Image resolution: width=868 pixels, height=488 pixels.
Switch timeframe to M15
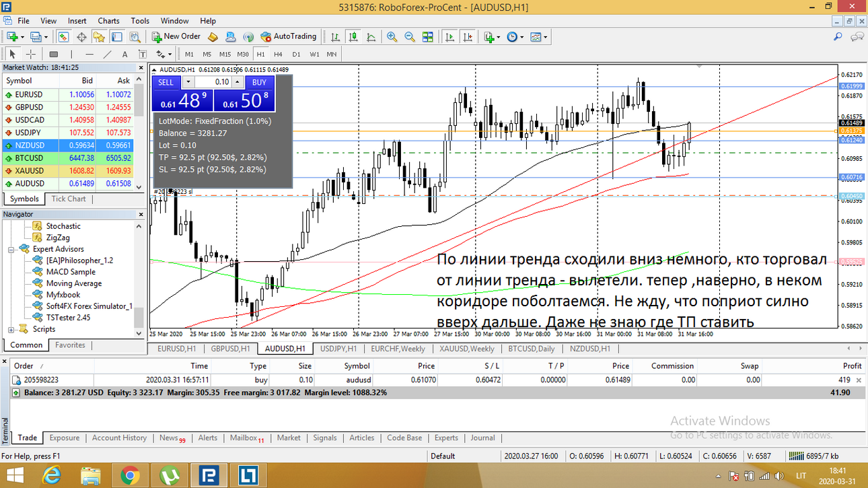pyautogui.click(x=225, y=54)
